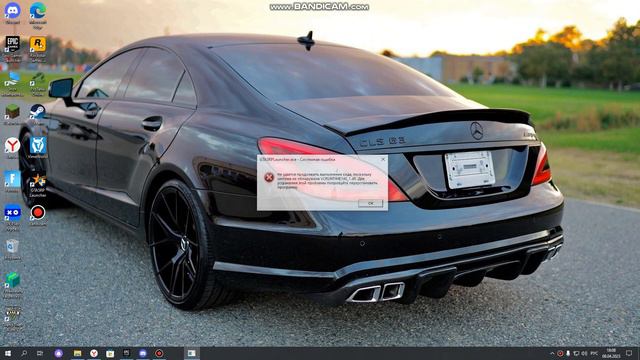Open File Explorer from the taskbar
The width and height of the screenshot is (640, 360).
pyautogui.click(x=77, y=353)
